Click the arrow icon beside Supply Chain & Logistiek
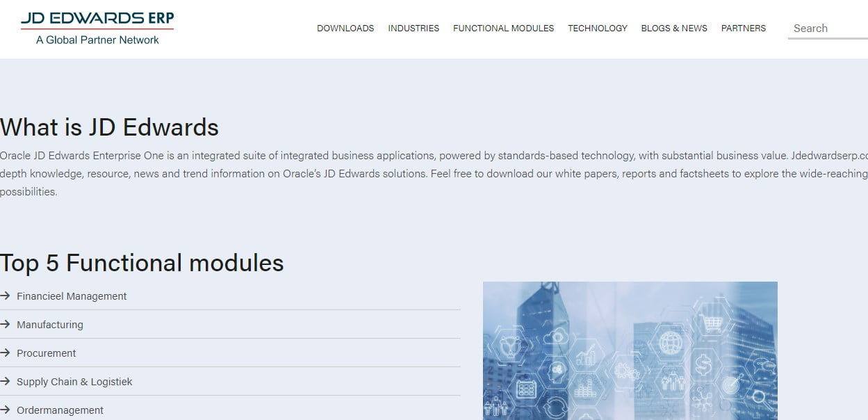 5,382
